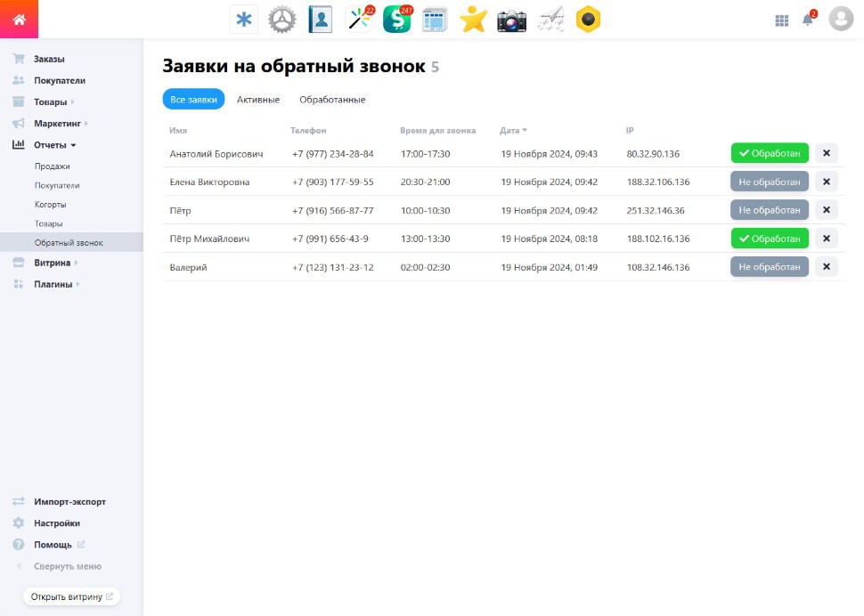The width and height of the screenshot is (864, 616).
Task: Open the green S app with badge 247
Action: coord(396,20)
